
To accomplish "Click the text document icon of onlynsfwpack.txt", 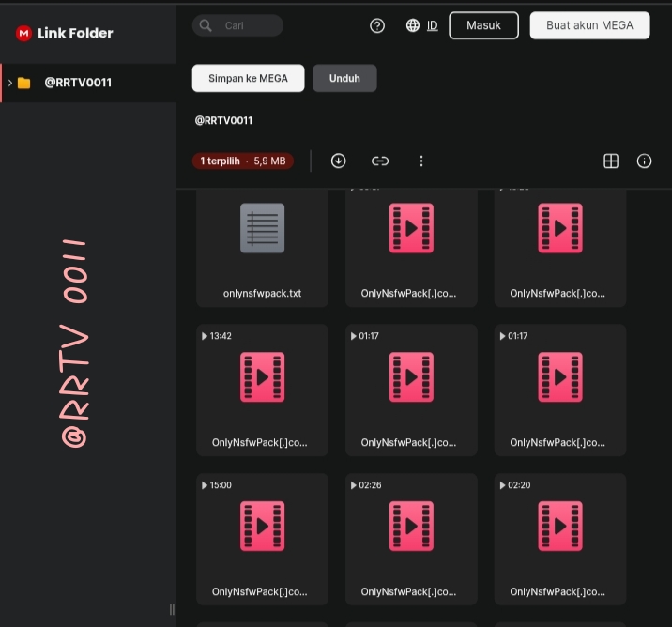I will (262, 228).
